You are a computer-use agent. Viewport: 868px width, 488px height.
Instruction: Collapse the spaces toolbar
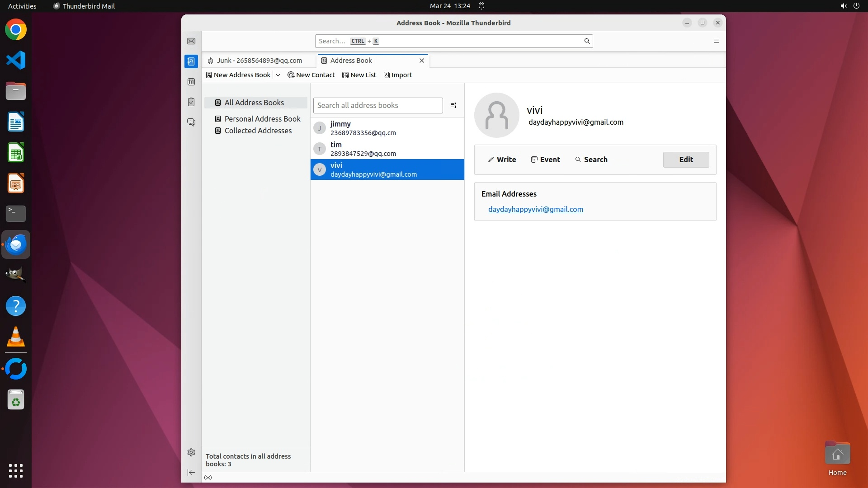191,472
